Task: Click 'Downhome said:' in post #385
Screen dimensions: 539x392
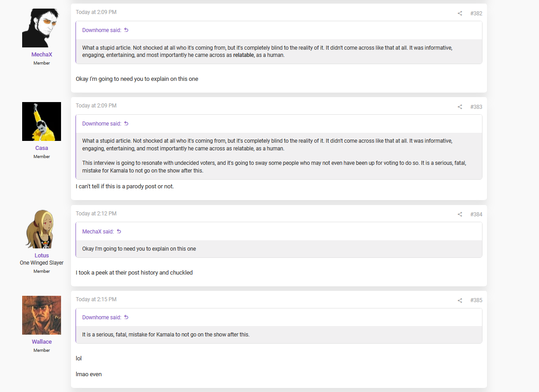Action: 102,317
